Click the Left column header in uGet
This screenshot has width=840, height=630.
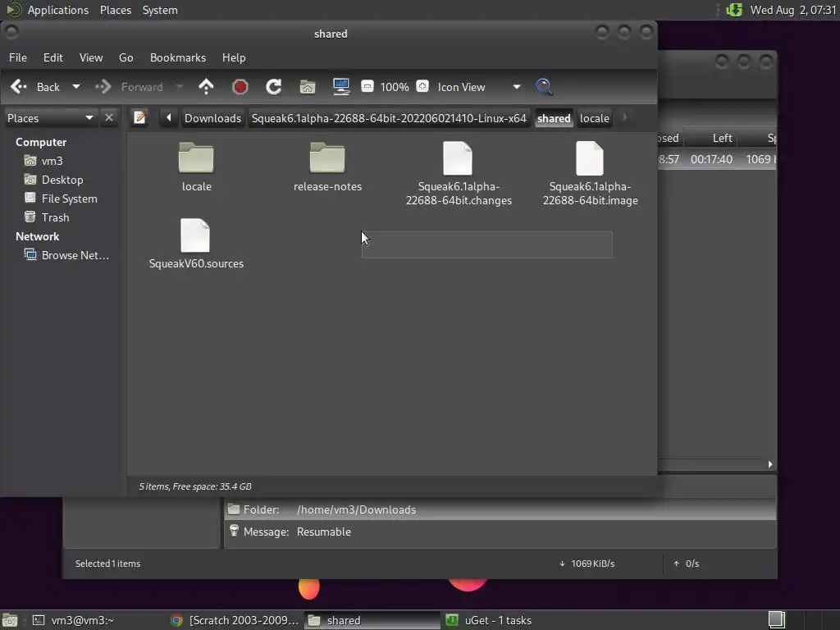(x=722, y=138)
